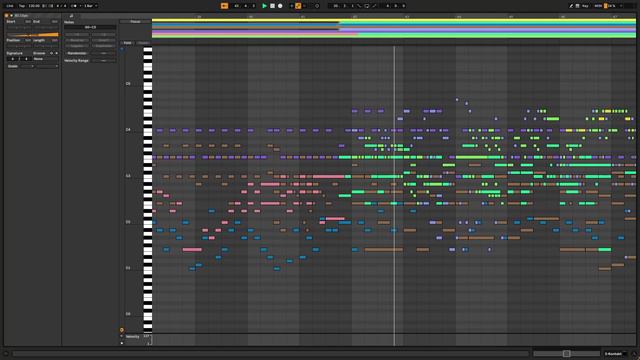Image resolution: width=640 pixels, height=360 pixels.
Task: Click the loop Length Set button
Action: click(55, 40)
